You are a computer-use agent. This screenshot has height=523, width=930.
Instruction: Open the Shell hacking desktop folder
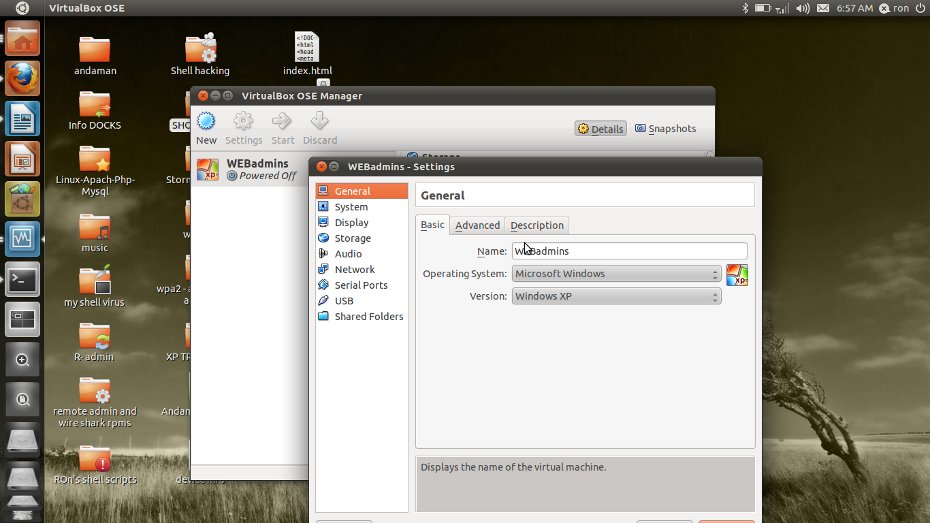pyautogui.click(x=200, y=55)
